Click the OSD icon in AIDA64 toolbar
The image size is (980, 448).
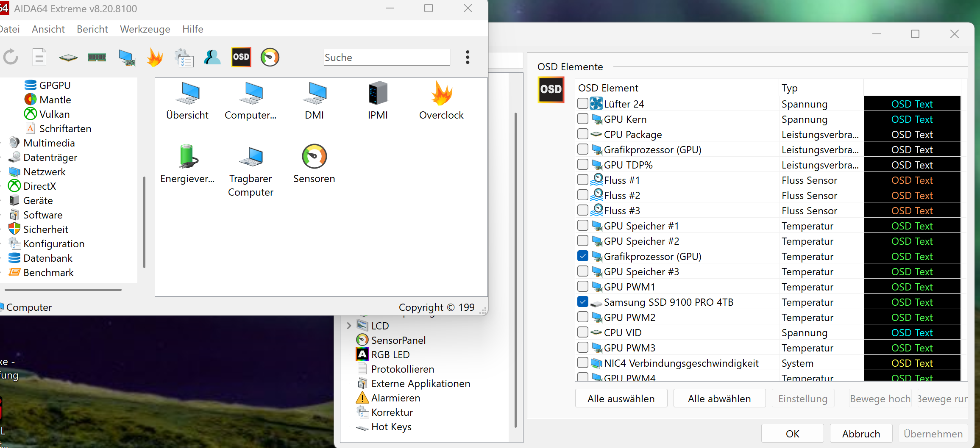tap(241, 57)
